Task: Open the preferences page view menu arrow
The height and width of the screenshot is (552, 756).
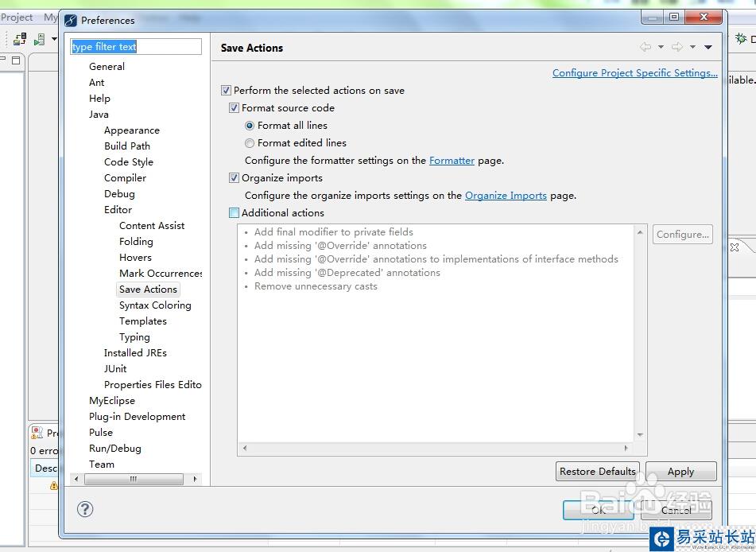Action: pos(708,47)
